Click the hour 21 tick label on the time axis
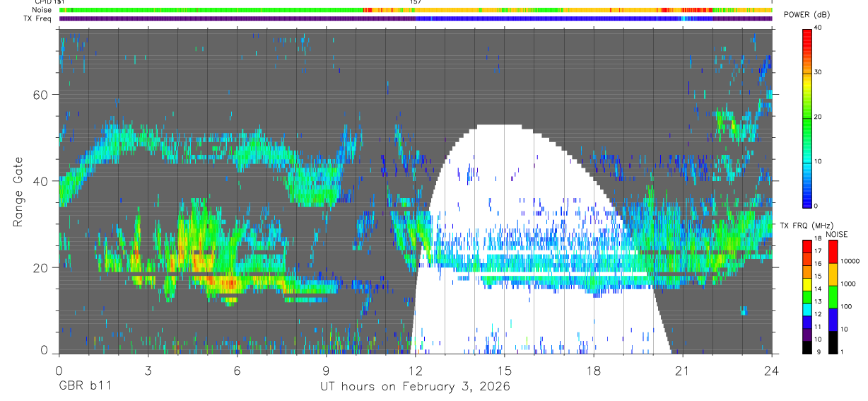The width and height of the screenshot is (868, 401). click(x=682, y=370)
